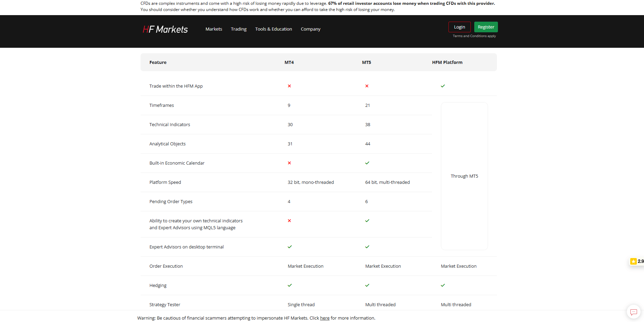The height and width of the screenshot is (322, 644).
Task: Click red cross for MT5 HFM App trading
Action: click(x=367, y=86)
